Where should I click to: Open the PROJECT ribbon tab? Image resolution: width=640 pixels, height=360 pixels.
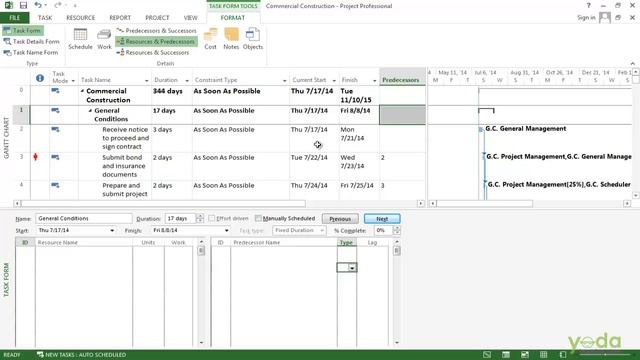[157, 18]
